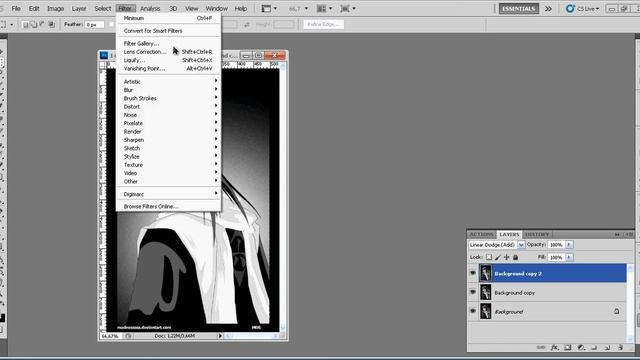Expand the Artistic filter submenu

pyautogui.click(x=169, y=82)
